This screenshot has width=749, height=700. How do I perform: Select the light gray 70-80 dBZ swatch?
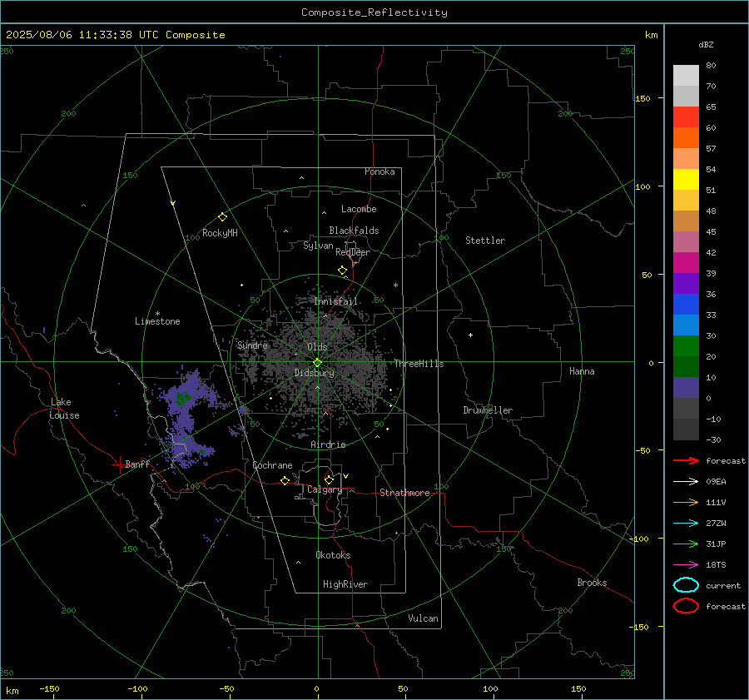(x=686, y=76)
